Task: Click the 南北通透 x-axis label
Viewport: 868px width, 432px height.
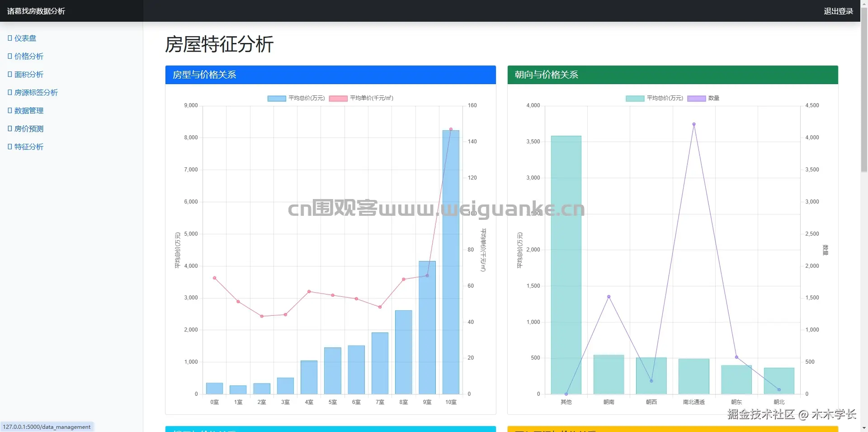Action: pos(694,402)
